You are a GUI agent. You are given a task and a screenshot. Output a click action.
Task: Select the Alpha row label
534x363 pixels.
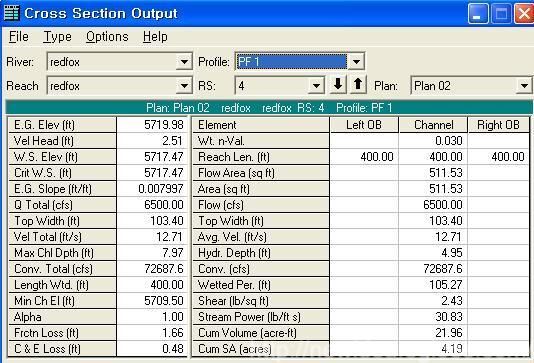(x=62, y=317)
